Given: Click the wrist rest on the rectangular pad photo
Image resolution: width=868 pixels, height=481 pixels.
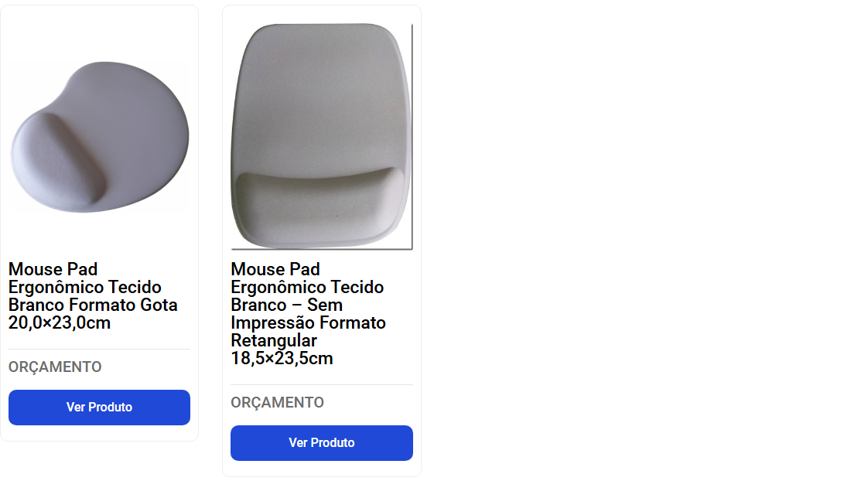Looking at the screenshot, I should 320,206.
